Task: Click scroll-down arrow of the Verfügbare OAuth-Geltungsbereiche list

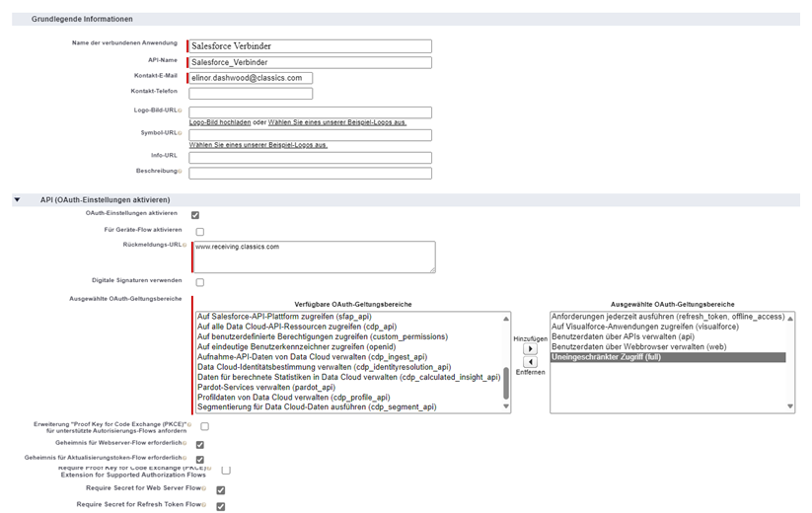Action: (x=506, y=406)
